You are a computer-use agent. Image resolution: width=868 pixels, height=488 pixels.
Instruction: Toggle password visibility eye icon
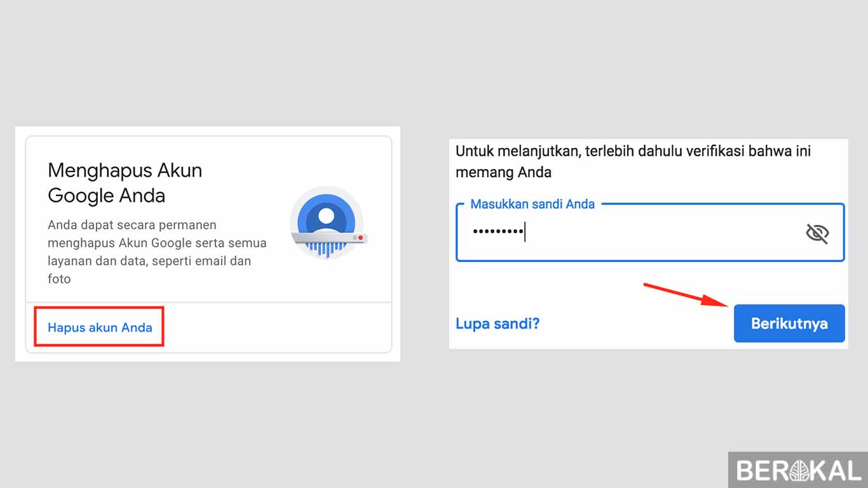(x=817, y=234)
